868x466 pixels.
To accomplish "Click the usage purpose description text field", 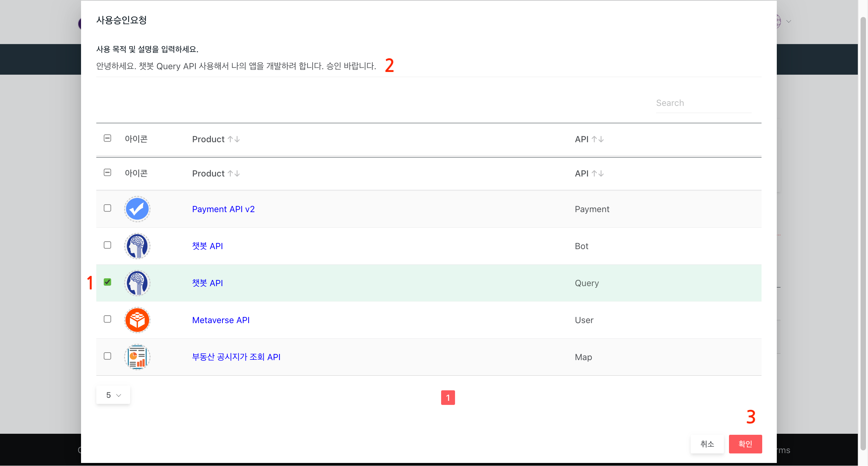I will (x=236, y=66).
